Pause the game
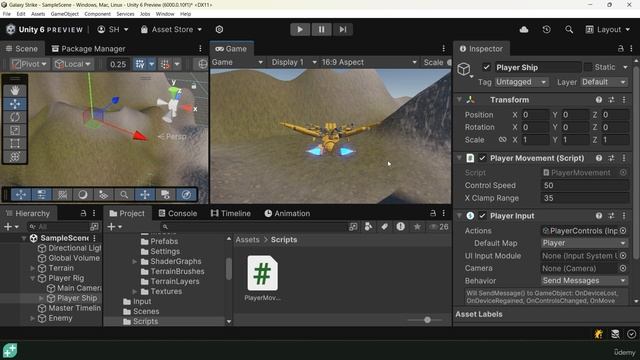Viewport: 640px width, 360px height. (x=322, y=29)
